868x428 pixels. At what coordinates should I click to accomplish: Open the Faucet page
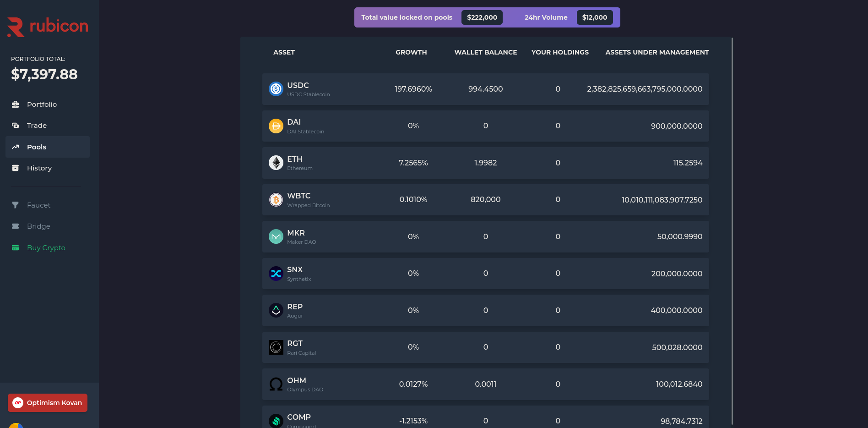point(48,205)
